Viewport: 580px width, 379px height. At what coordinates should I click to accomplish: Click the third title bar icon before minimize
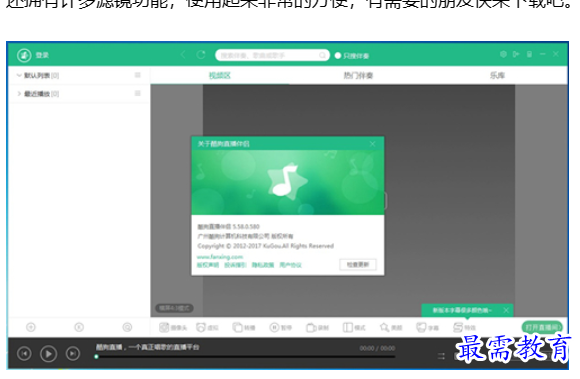529,54
